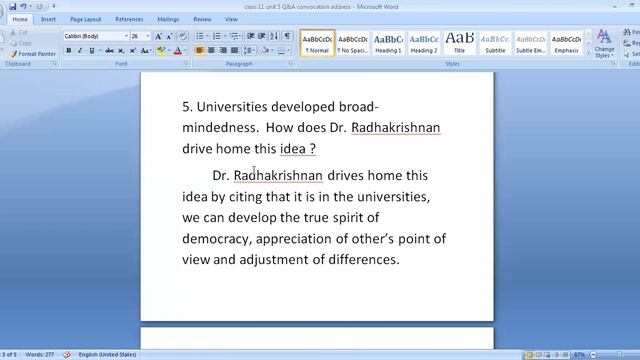Undo the last action in Quick Access toolbar
The height and width of the screenshot is (360, 640).
(x=23, y=7)
